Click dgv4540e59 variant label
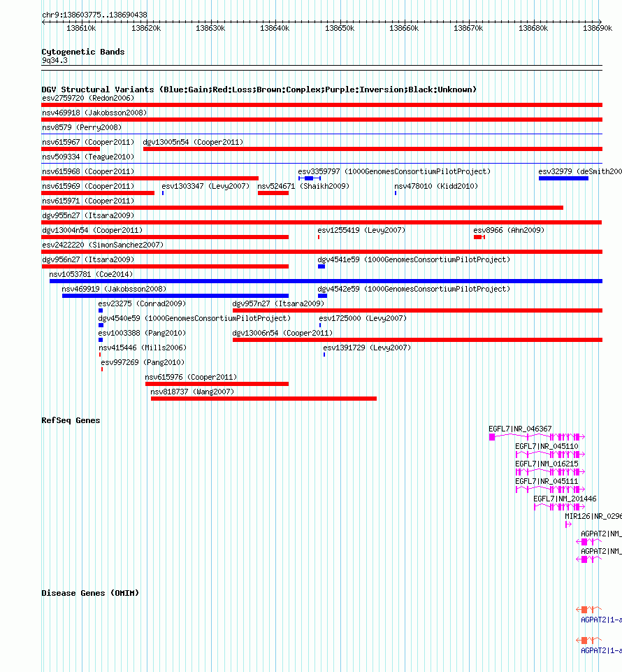Image resolution: width=622 pixels, height=672 pixels. coord(194,318)
